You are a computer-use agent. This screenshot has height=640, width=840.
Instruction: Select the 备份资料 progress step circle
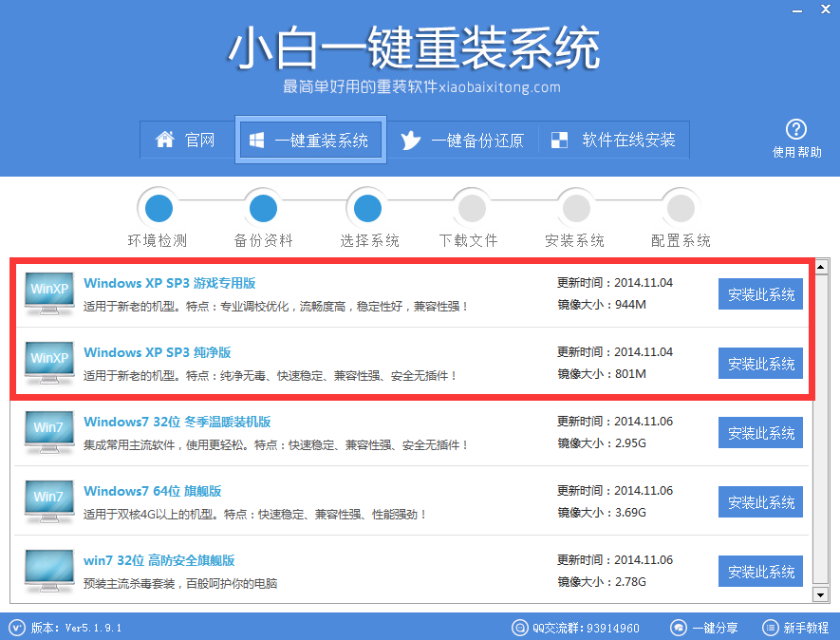point(263,208)
